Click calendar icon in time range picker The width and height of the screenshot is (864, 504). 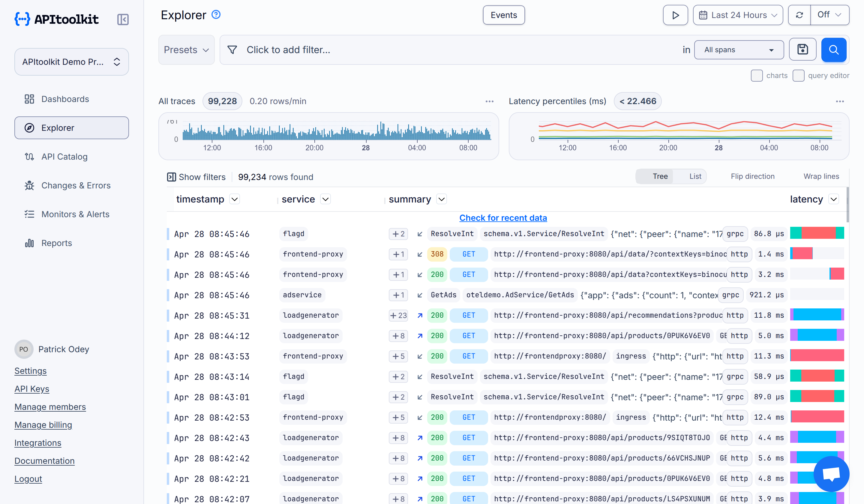(x=703, y=15)
